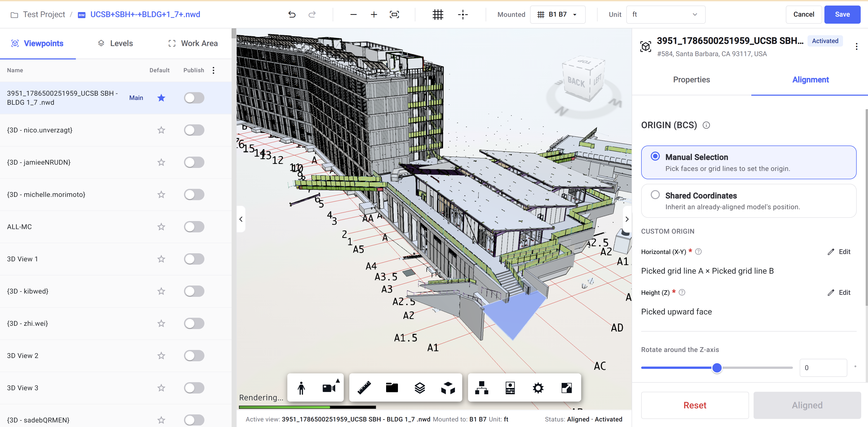Toggle publish for {3D - michelle.morimoto}
This screenshot has width=868, height=427.
pos(194,194)
